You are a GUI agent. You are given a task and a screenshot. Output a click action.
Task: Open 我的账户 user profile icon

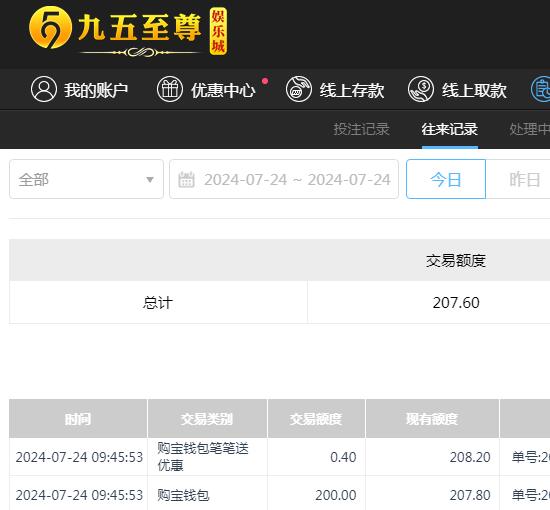click(44, 89)
